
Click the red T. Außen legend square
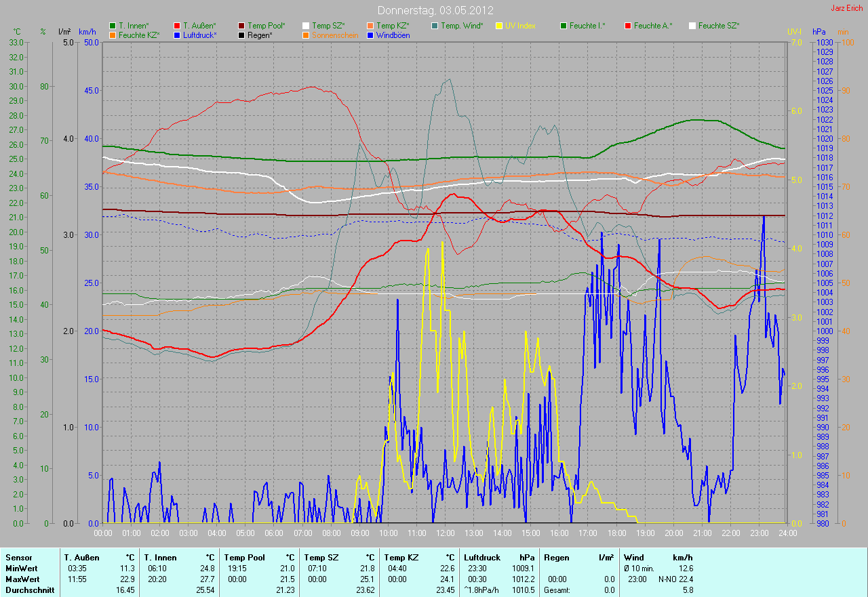177,26
